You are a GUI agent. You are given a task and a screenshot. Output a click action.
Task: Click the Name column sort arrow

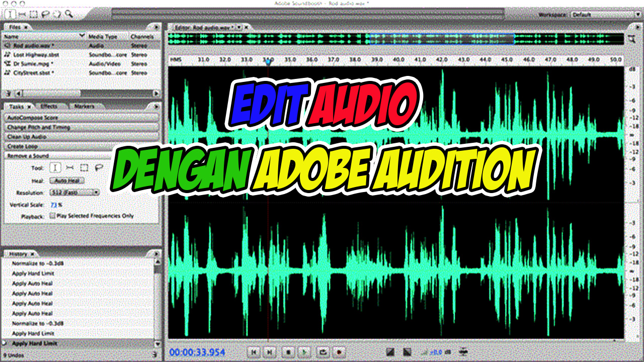click(x=82, y=36)
